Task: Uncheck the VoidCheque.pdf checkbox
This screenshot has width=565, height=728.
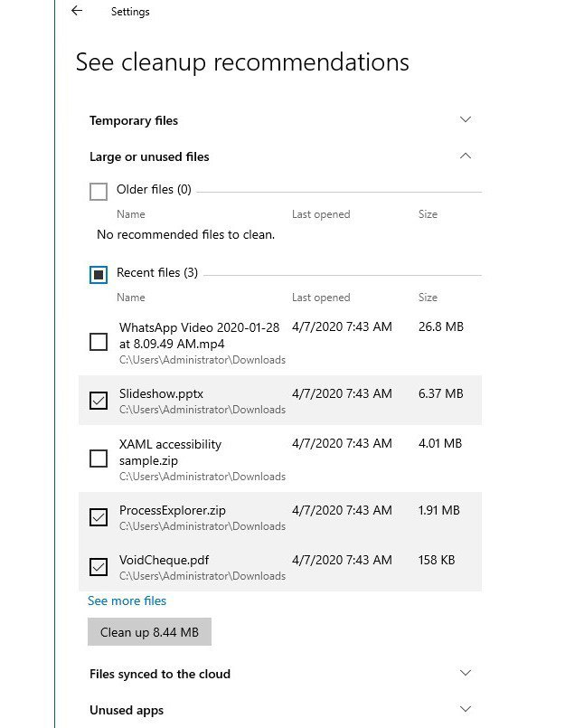Action: coord(99,567)
